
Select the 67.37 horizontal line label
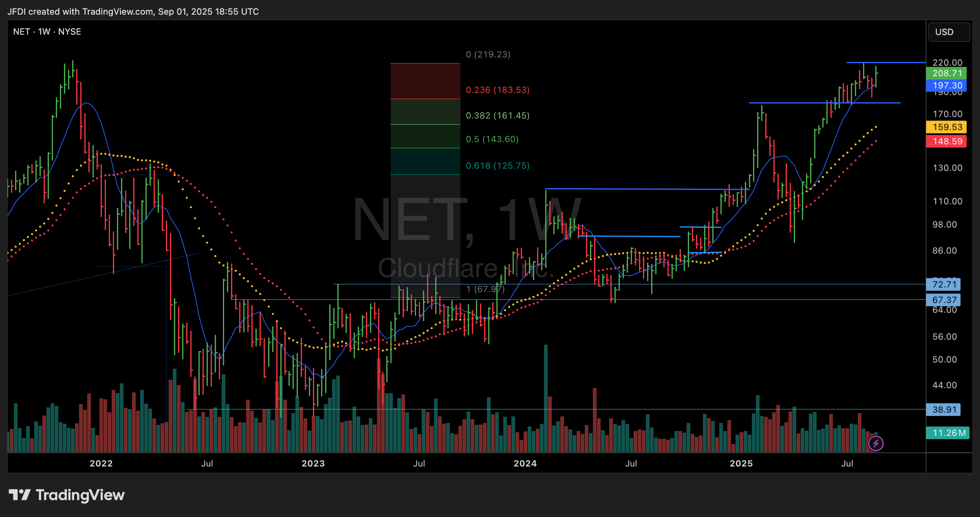coord(944,300)
